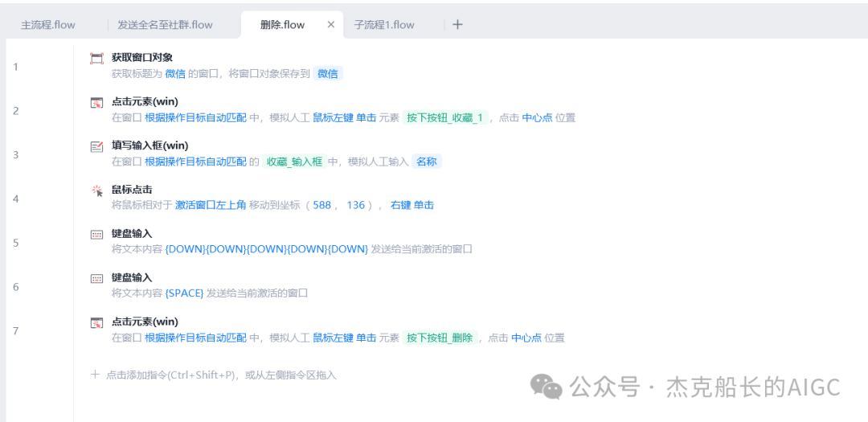Select step 6 键盘输入 title
This screenshot has height=422, width=868.
pyautogui.click(x=132, y=277)
